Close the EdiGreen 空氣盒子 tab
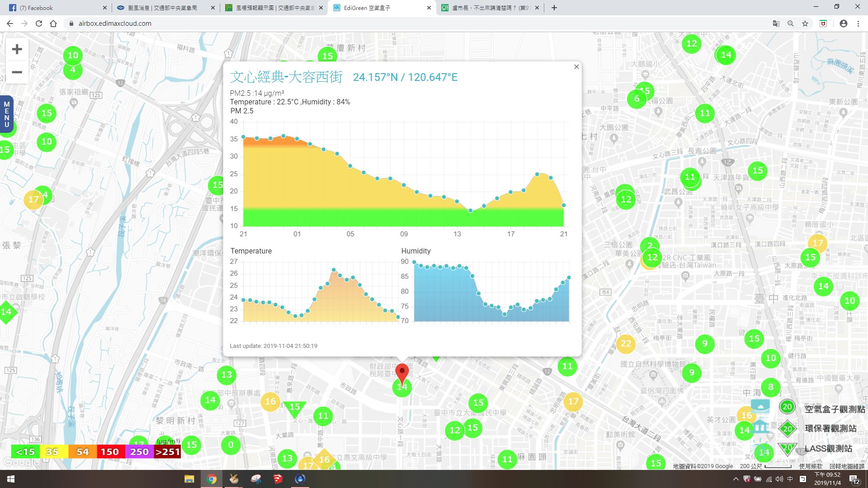868x488 pixels. tap(429, 8)
